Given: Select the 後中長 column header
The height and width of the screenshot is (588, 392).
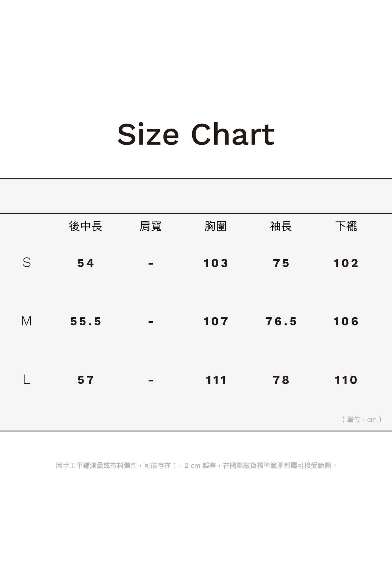Looking at the screenshot, I should (x=85, y=226).
